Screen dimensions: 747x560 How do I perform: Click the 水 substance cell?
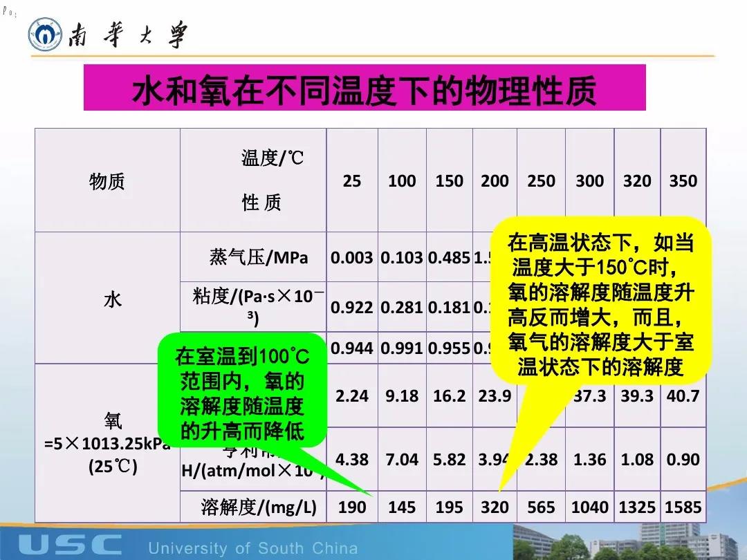click(x=112, y=299)
